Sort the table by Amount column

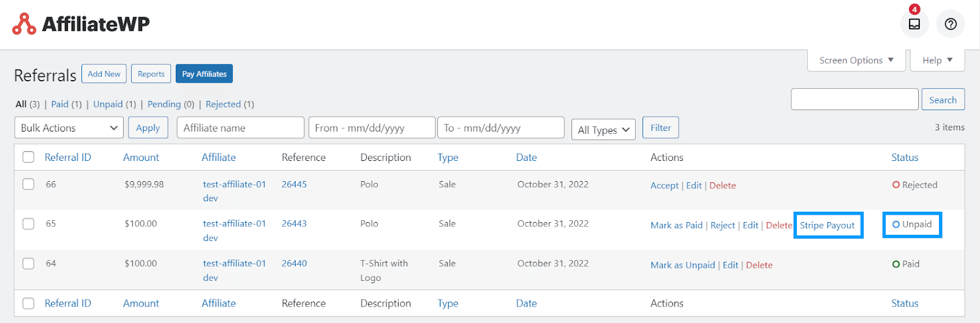[141, 157]
